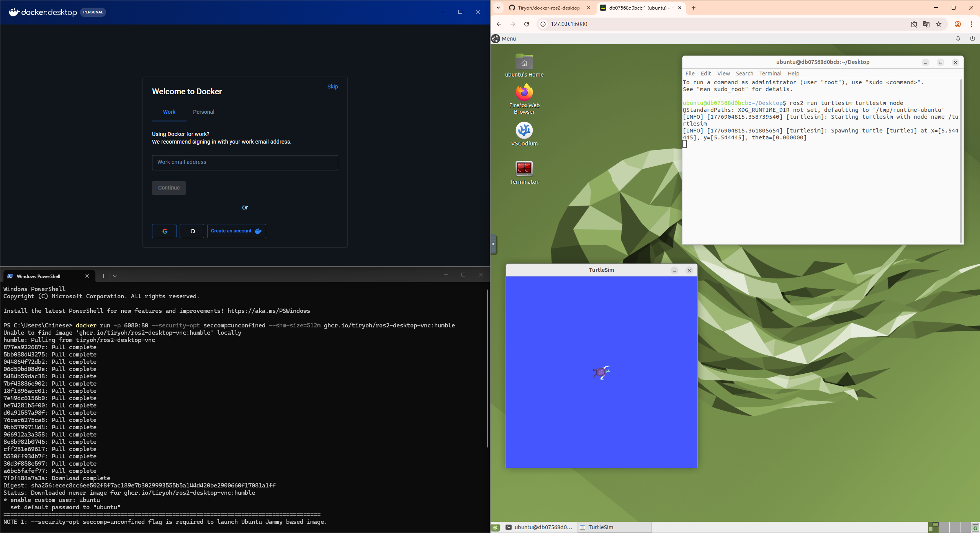Open the browser translate icon
The width and height of the screenshot is (980, 533).
pos(926,24)
